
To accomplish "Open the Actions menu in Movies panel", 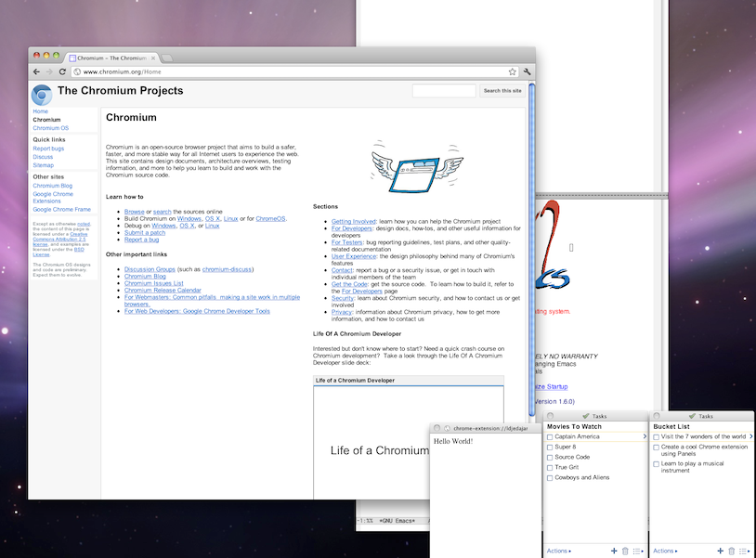I will coord(557,551).
